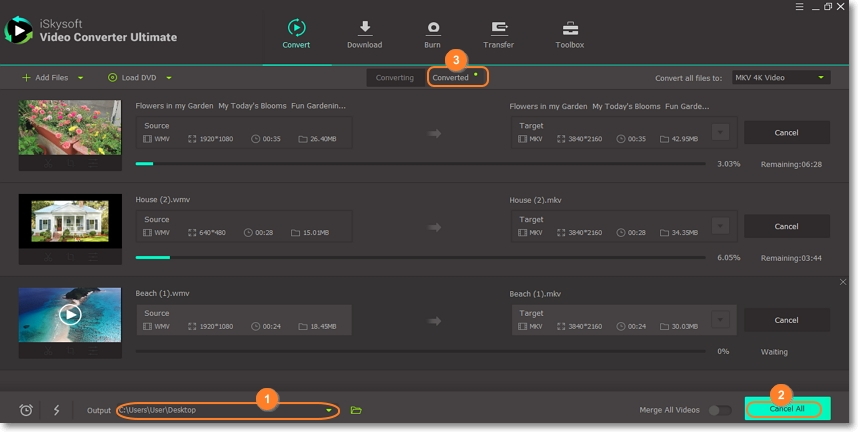Click the Cancel All button
The height and width of the screenshot is (432, 858).
(787, 409)
